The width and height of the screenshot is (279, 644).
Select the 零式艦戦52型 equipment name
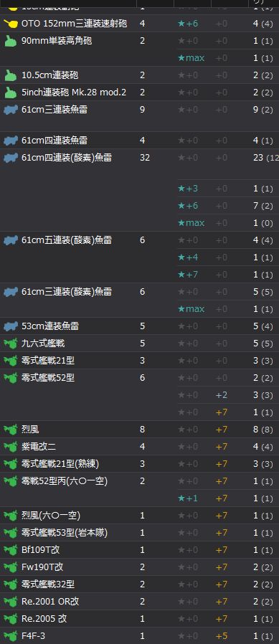point(48,377)
